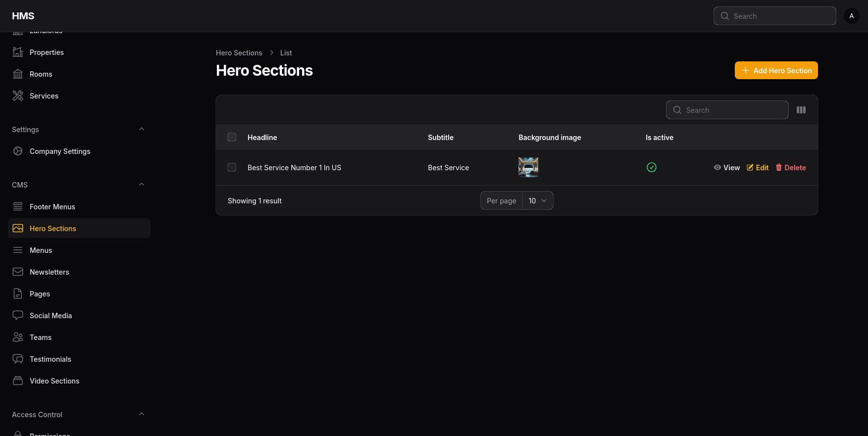Image resolution: width=868 pixels, height=436 pixels.
Task: Click the Footer Menus icon
Action: 18,206
